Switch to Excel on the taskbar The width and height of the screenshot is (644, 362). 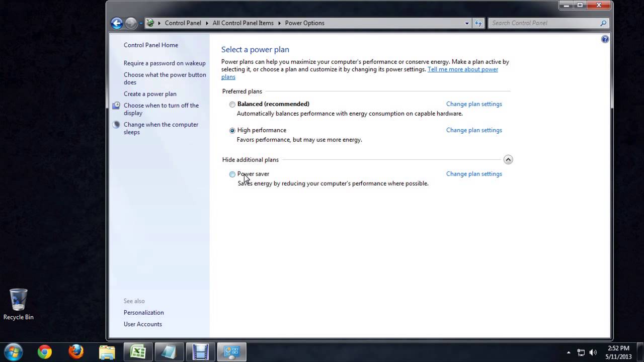pyautogui.click(x=138, y=352)
